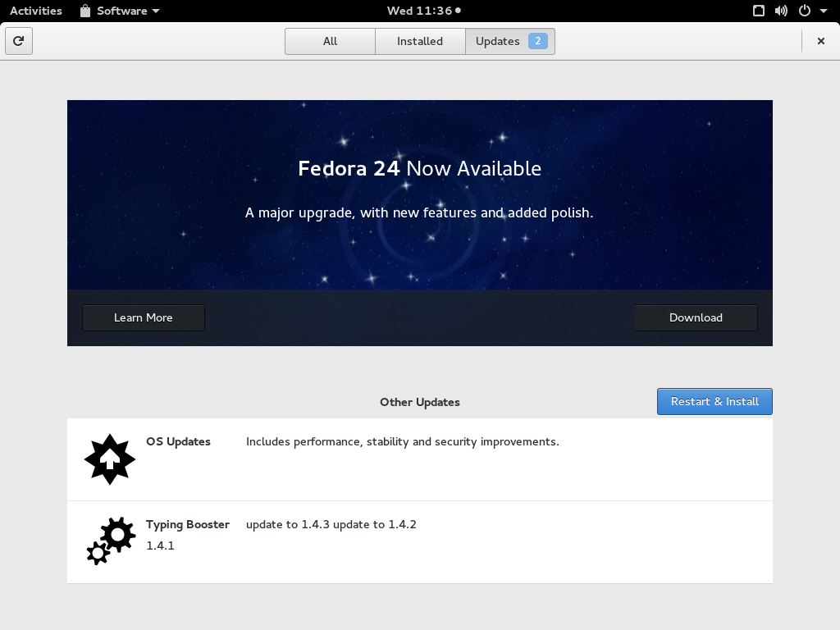Click the screen layout icon in system tray

click(758, 11)
